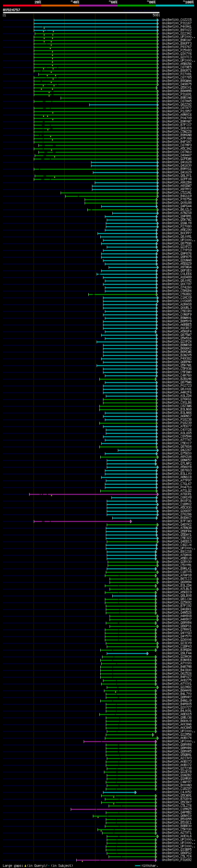Select the UniRef100_Q5DFR4 label

[177, 531]
